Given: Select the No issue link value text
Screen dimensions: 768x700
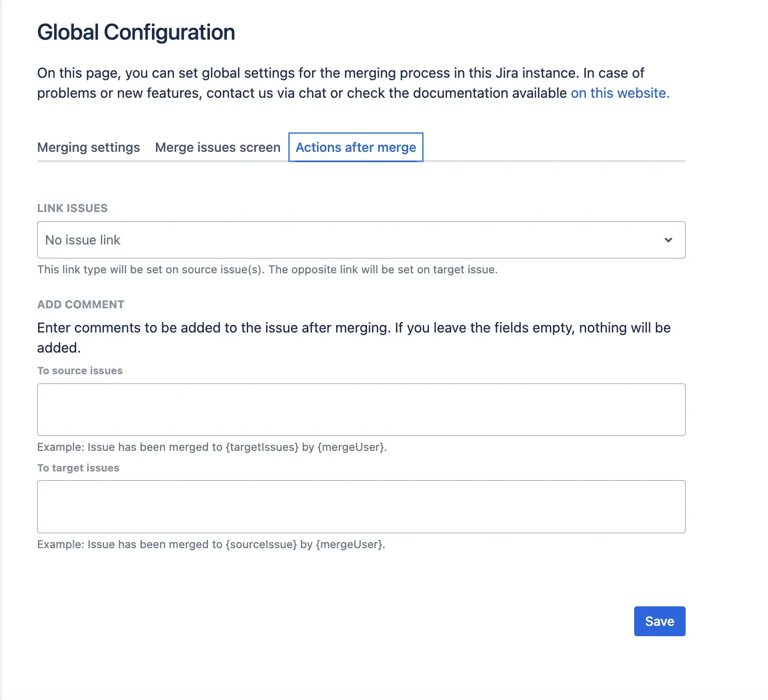Looking at the screenshot, I should pyautogui.click(x=82, y=240).
